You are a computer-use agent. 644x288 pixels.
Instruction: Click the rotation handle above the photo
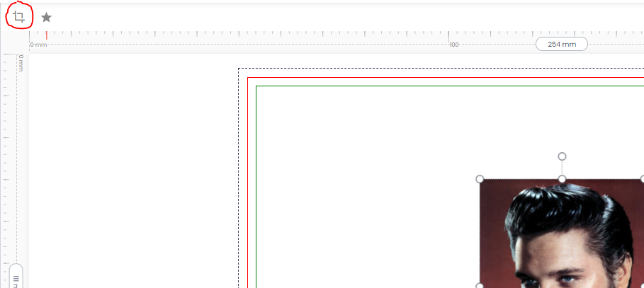tap(562, 156)
